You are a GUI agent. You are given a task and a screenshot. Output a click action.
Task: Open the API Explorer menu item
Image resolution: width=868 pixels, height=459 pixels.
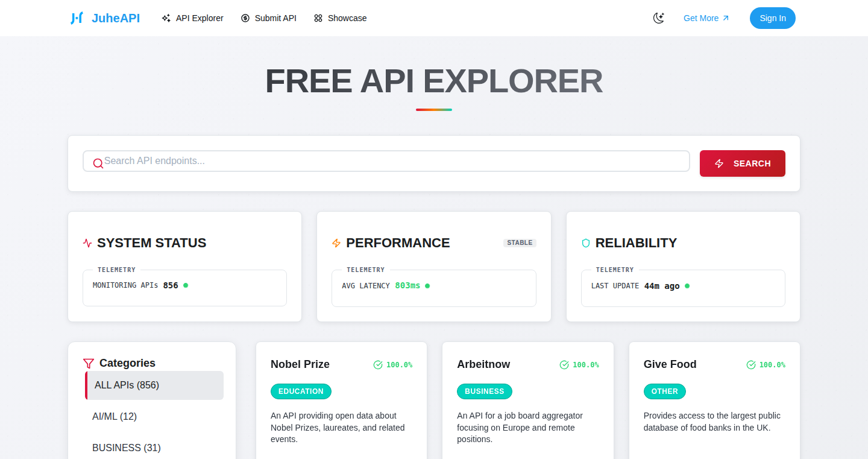(192, 18)
